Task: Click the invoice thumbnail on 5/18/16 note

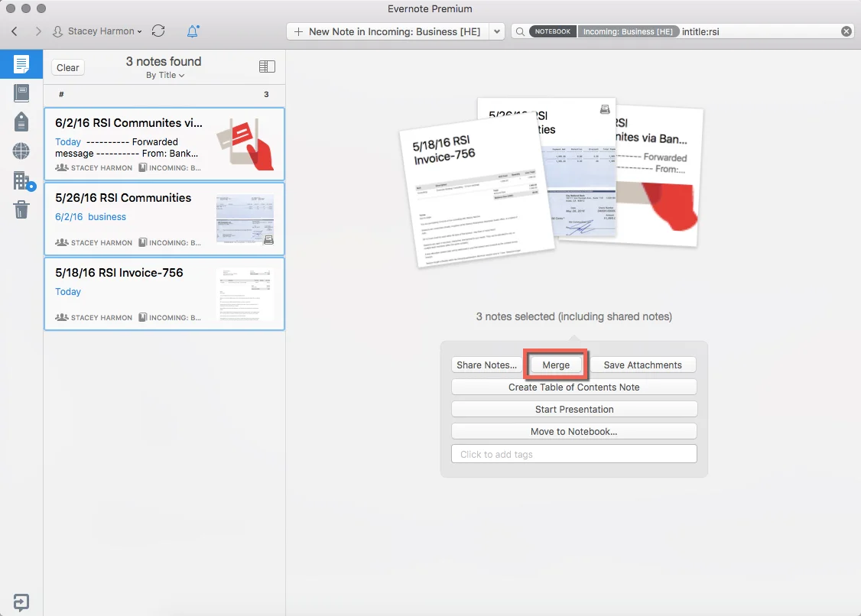Action: (245, 293)
